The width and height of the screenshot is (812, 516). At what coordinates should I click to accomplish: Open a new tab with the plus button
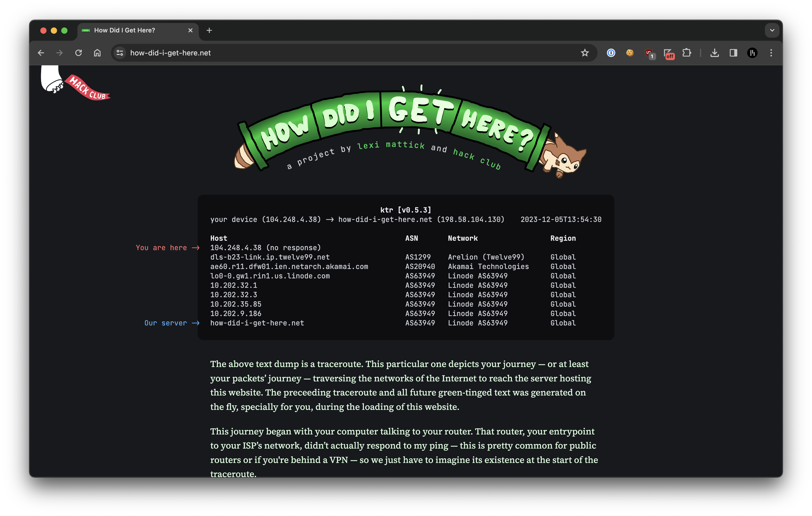pyautogui.click(x=209, y=30)
